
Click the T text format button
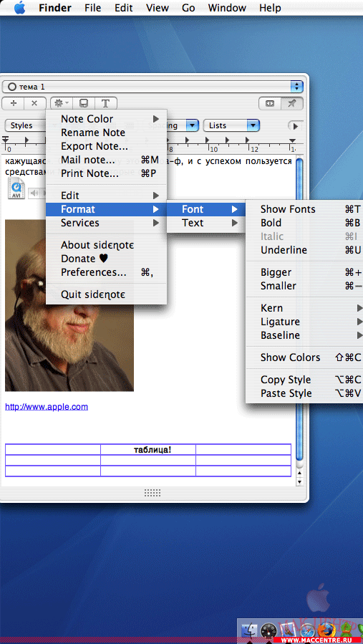pyautogui.click(x=105, y=103)
